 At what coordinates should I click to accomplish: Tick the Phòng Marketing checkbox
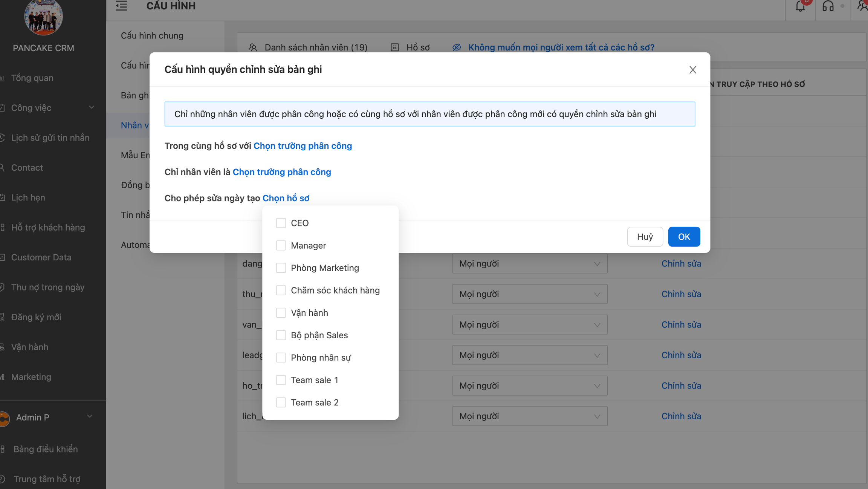(281, 268)
